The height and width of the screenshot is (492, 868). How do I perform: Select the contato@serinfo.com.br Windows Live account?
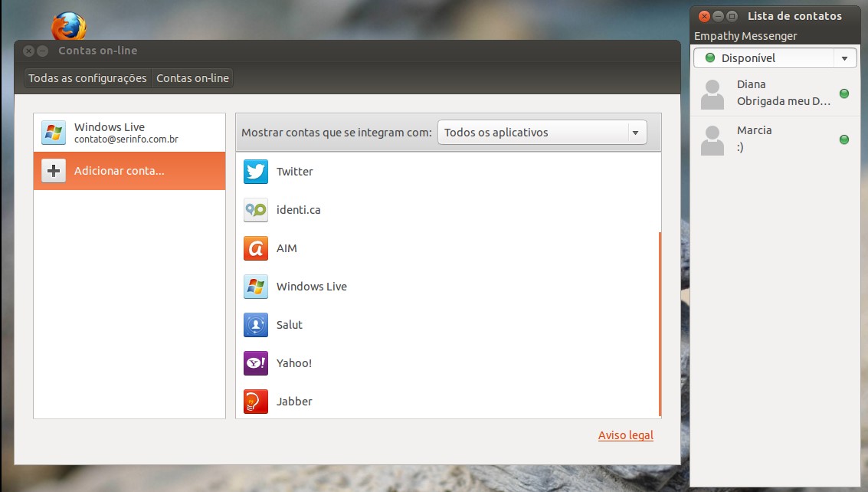pyautogui.click(x=129, y=133)
